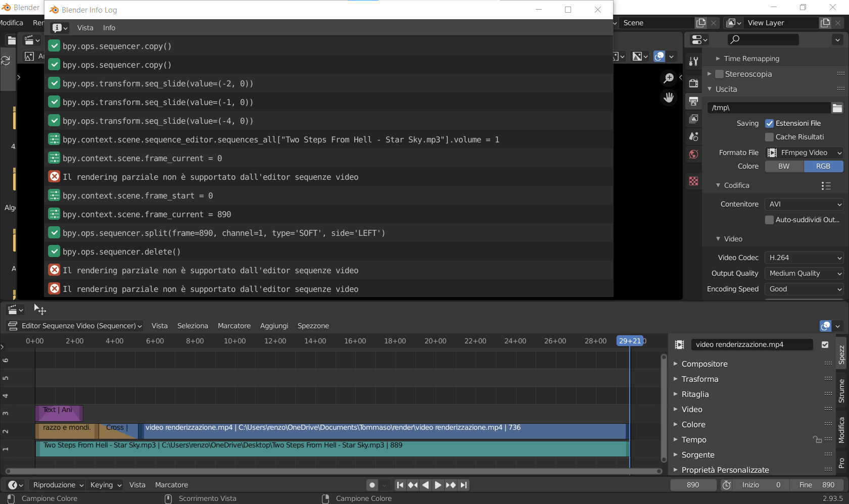The height and width of the screenshot is (504, 849).
Task: Open the Aggiungi menu in the sequencer
Action: point(274,326)
